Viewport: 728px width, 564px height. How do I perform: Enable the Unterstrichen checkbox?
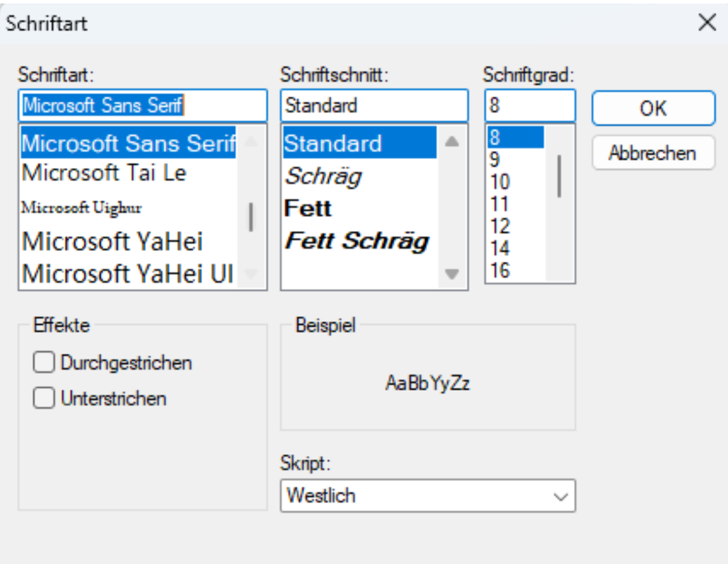click(44, 398)
